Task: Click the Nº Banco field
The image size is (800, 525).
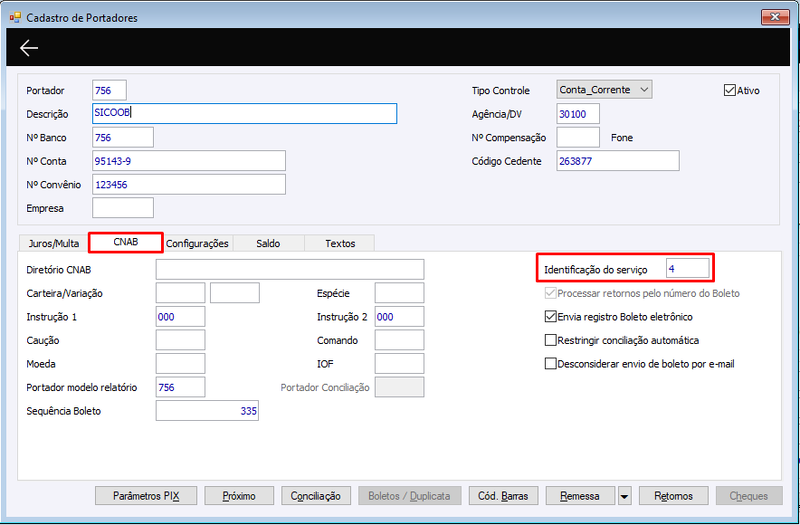Action: 122,137
